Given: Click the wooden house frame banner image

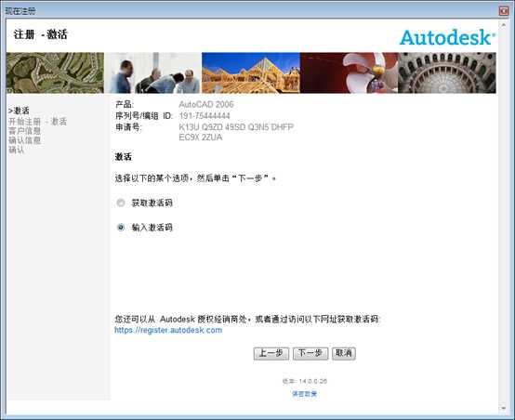Looking at the screenshot, I should click(251, 72).
